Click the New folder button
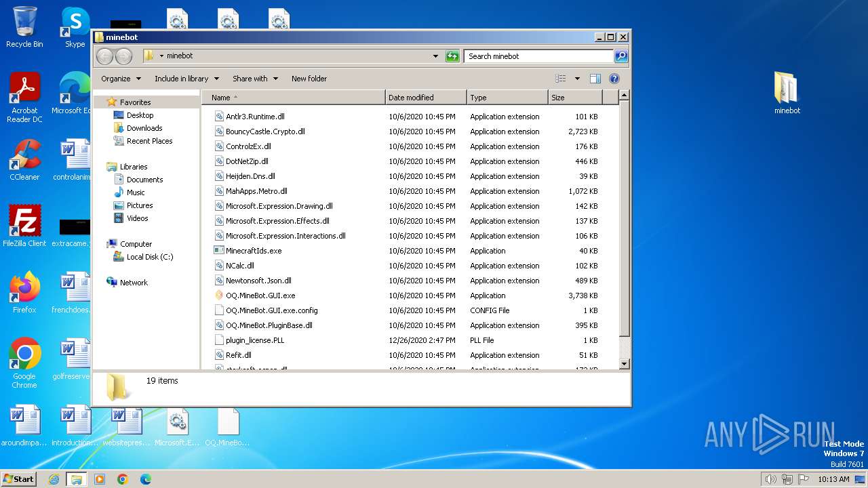 pyautogui.click(x=309, y=79)
